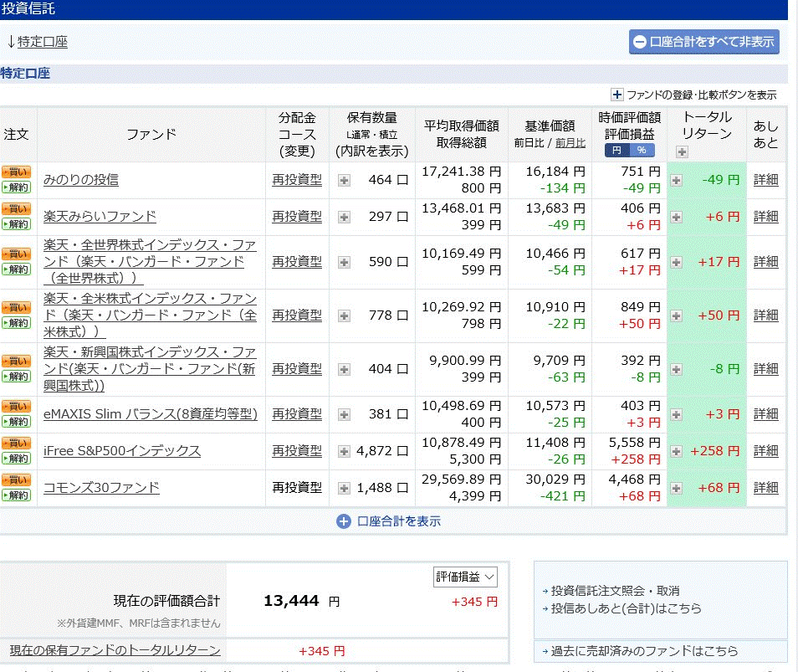The height and width of the screenshot is (672, 798).
Task: Click 買い button for 楽天・全世界株式インデックス
Action: [x=16, y=254]
